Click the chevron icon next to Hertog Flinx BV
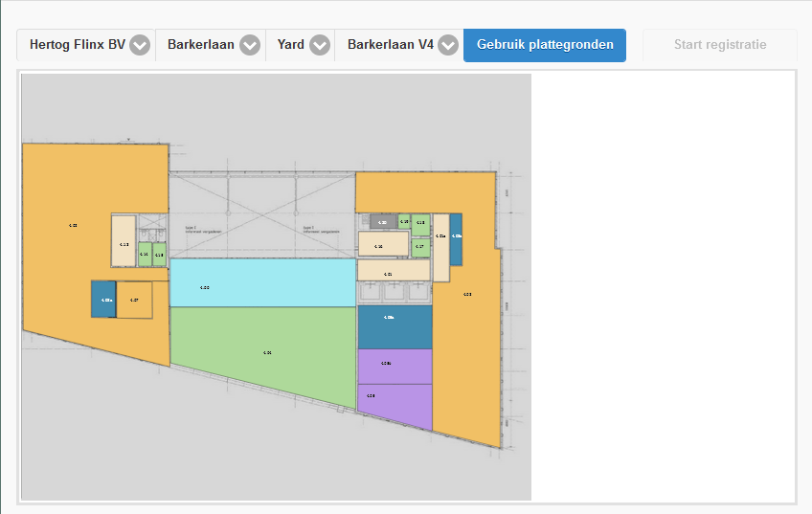This screenshot has width=812, height=514. 140,45
